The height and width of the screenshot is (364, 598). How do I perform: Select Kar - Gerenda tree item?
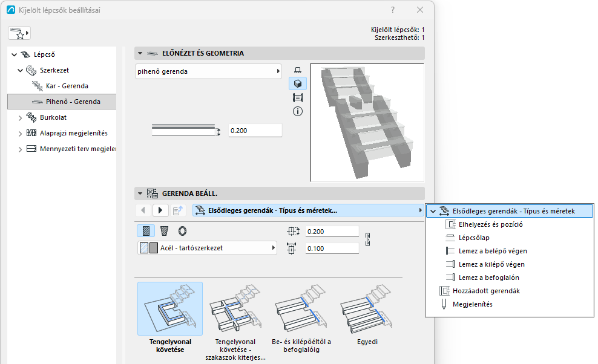[x=67, y=86]
